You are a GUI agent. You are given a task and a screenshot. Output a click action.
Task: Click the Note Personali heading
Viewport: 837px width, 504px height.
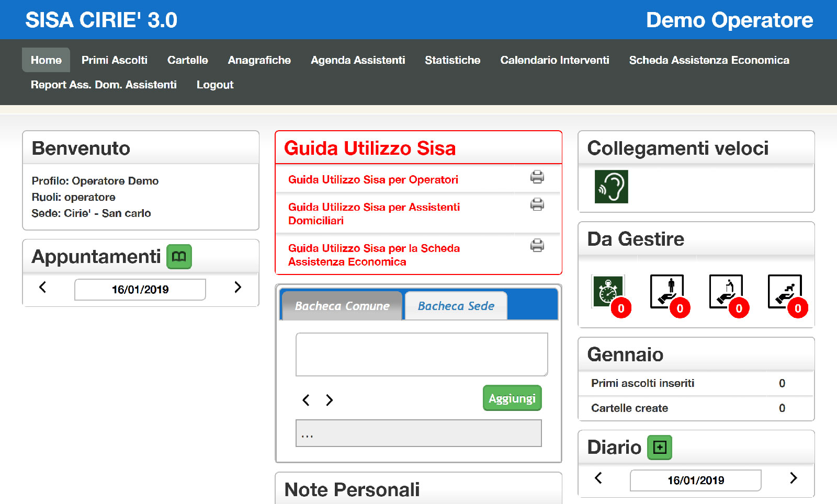352,490
